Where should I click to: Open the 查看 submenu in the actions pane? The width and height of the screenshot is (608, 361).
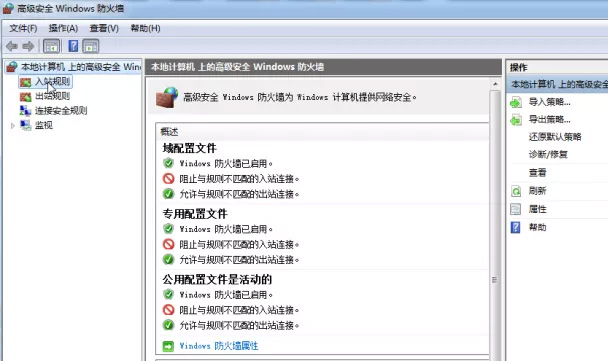[537, 173]
